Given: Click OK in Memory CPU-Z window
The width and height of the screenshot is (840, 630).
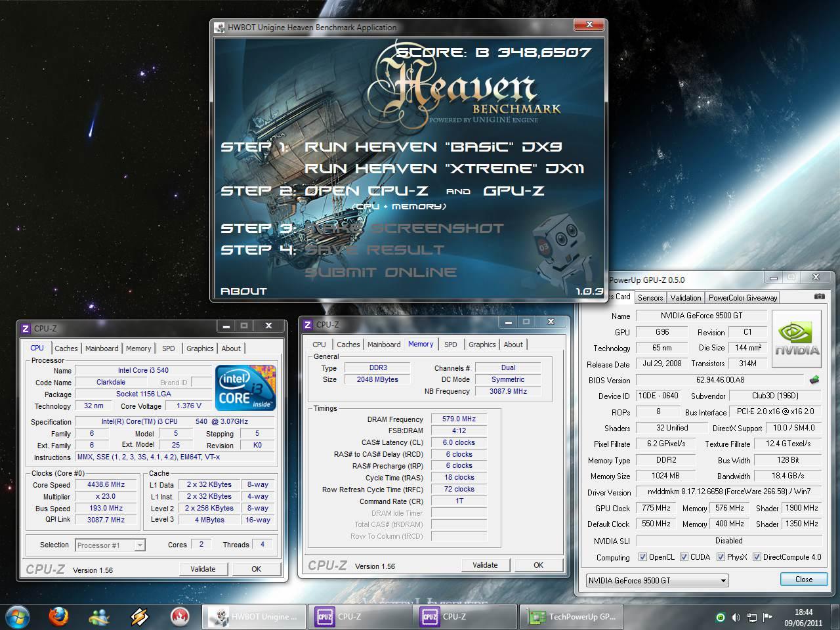Looking at the screenshot, I should (x=538, y=565).
